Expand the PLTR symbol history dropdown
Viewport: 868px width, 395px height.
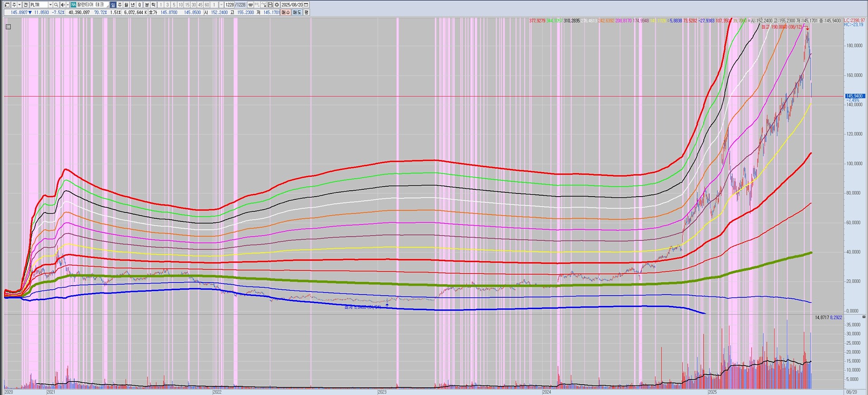pyautogui.click(x=50, y=5)
